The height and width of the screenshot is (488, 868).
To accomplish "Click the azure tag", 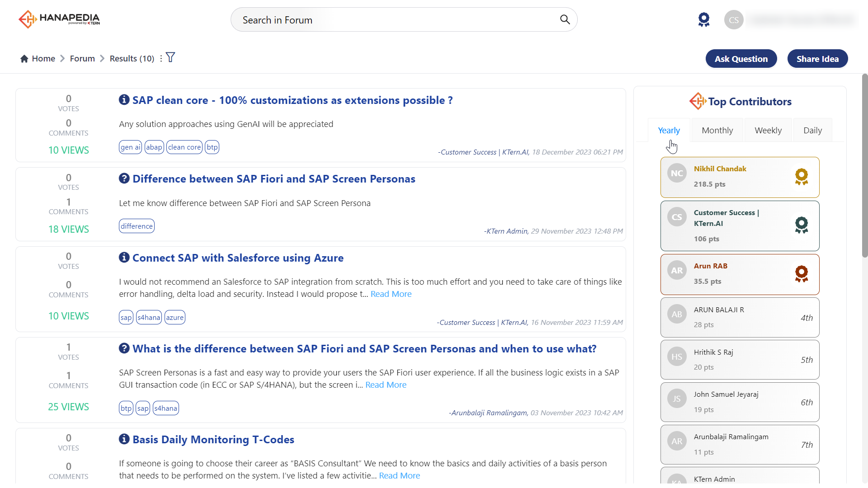I will 175,317.
